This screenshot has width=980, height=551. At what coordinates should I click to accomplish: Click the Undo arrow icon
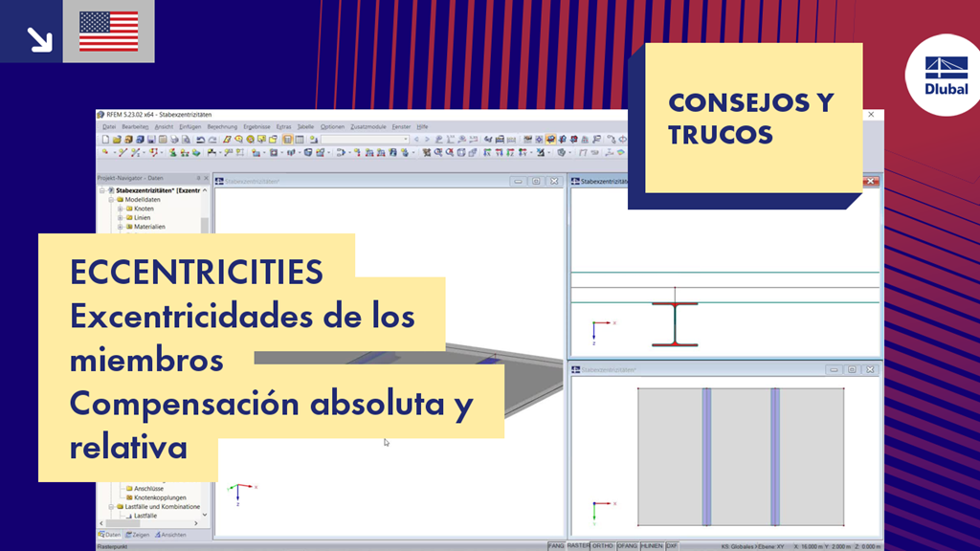point(201,140)
